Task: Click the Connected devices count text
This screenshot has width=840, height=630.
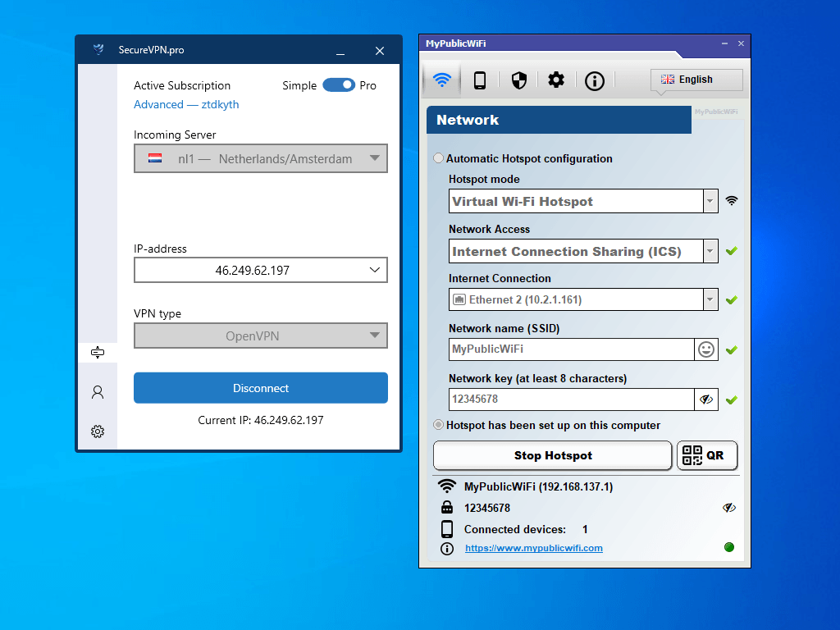Action: (x=585, y=529)
